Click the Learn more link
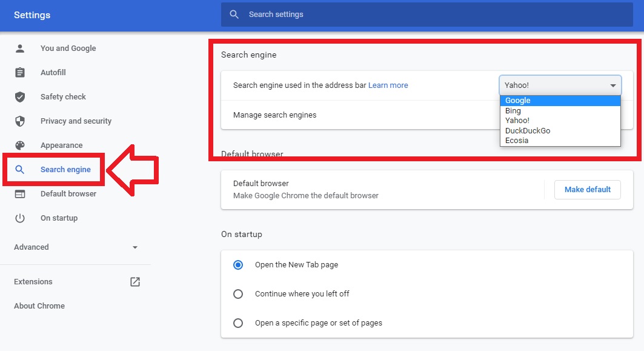 (x=388, y=85)
